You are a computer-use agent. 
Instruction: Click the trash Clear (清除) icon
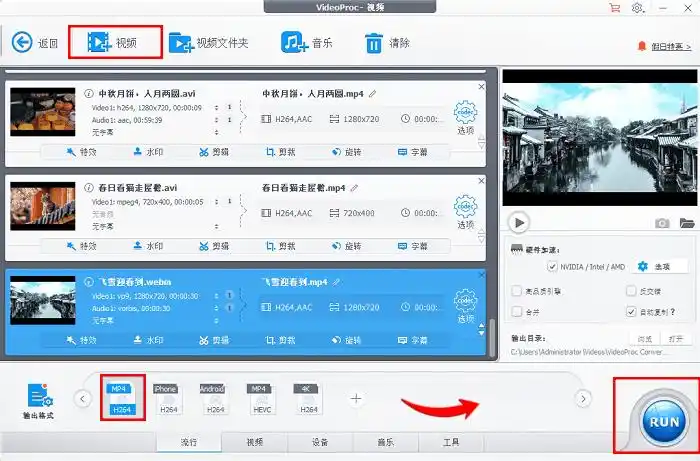pyautogui.click(x=373, y=43)
